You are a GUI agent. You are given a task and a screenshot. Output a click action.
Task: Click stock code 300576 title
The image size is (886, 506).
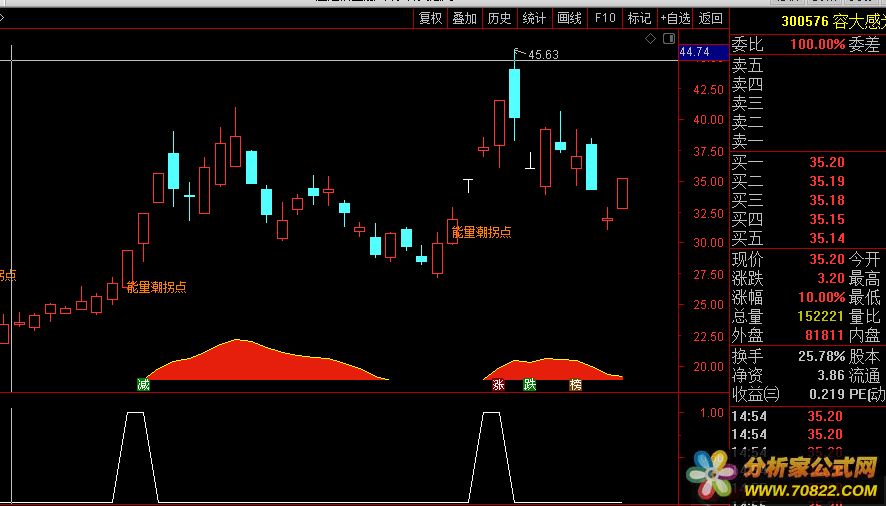[x=805, y=21]
